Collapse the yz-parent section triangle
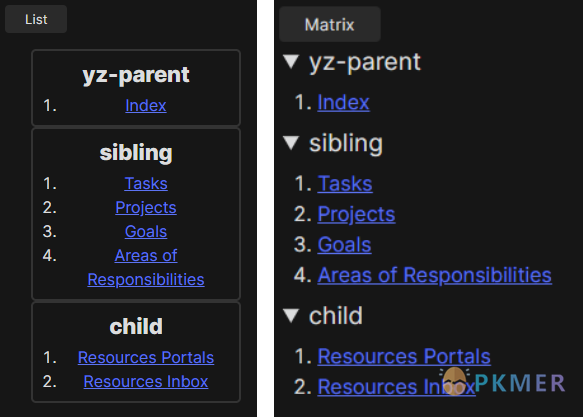The image size is (583, 417). pos(291,61)
